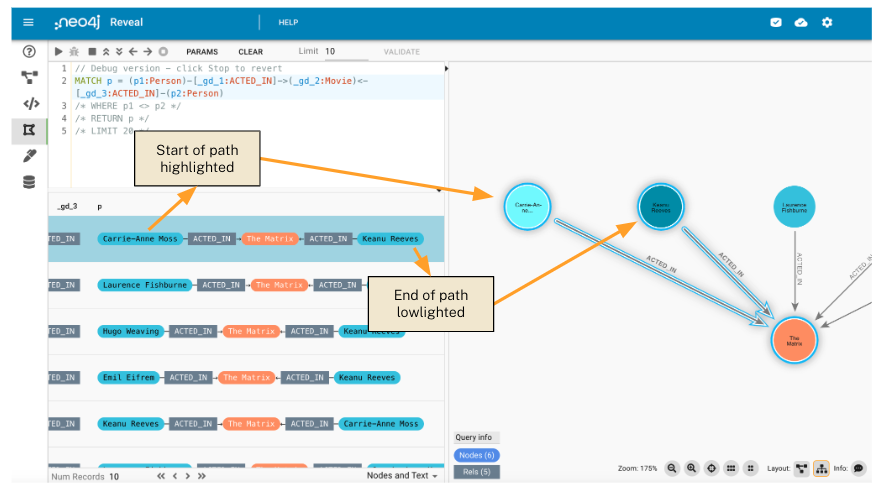Switch to hierarchical layout icon
Viewport: 885px width, 493px height.
click(x=821, y=468)
